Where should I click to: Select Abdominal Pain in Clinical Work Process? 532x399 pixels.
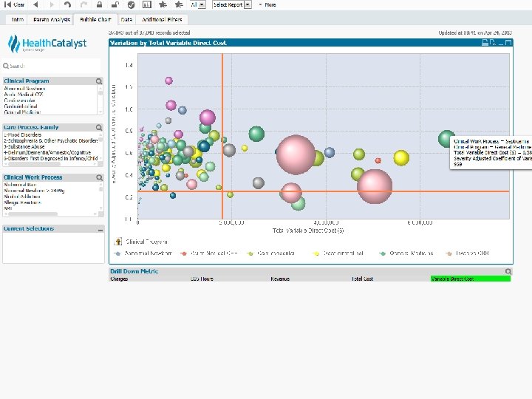[50, 185]
